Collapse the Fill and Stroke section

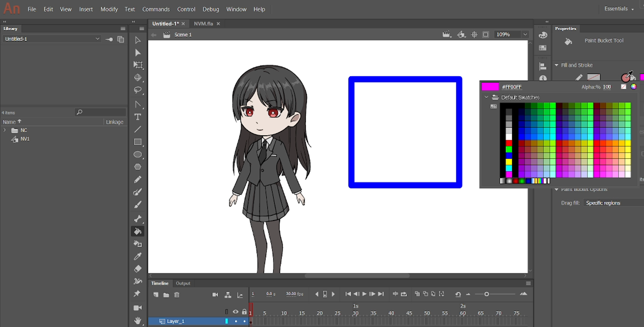coord(556,65)
